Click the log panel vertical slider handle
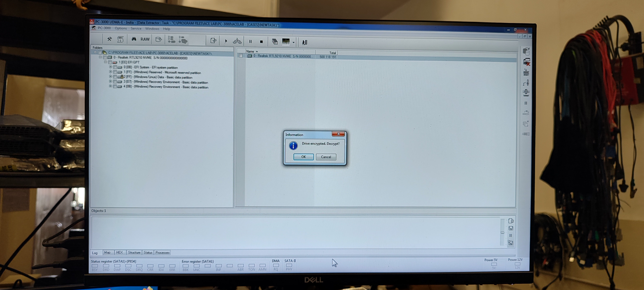Image resolution: width=644 pixels, height=290 pixels. [502, 232]
